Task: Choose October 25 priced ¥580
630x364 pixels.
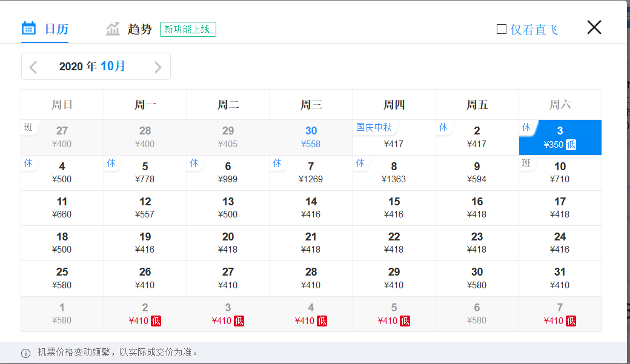Action: tap(62, 279)
